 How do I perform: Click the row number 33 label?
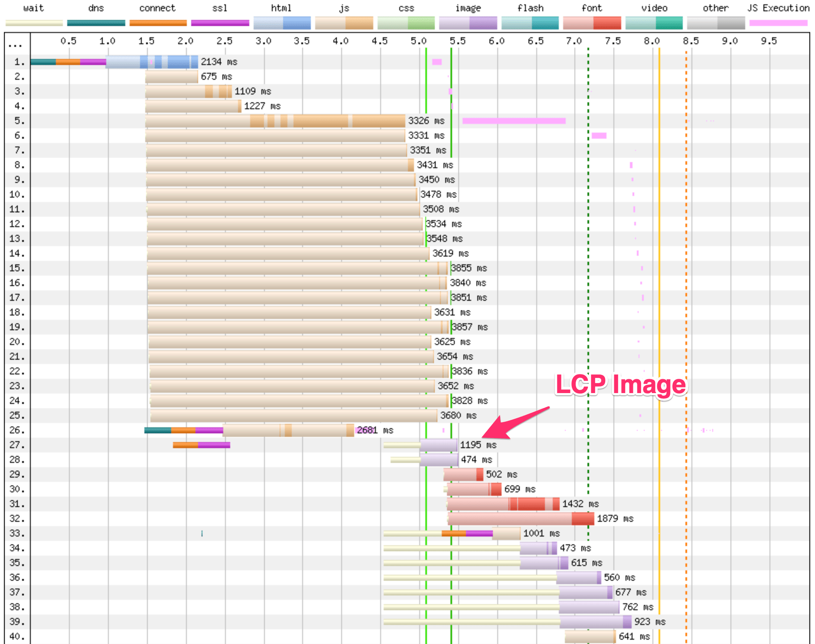click(x=16, y=533)
